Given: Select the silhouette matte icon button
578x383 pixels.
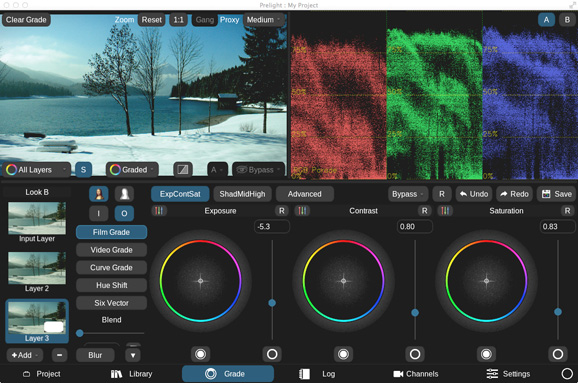Looking at the screenshot, I should point(124,194).
